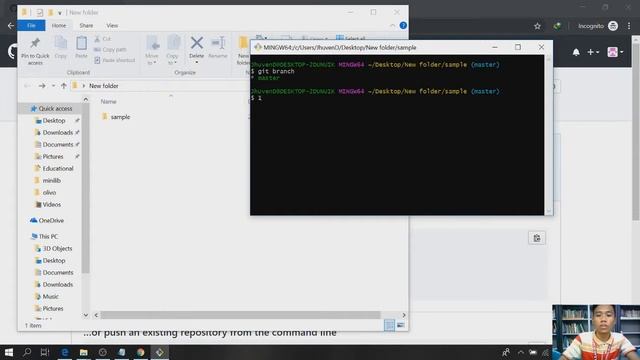Go up one folder level
This screenshot has height=360, width=640.
click(x=64, y=86)
